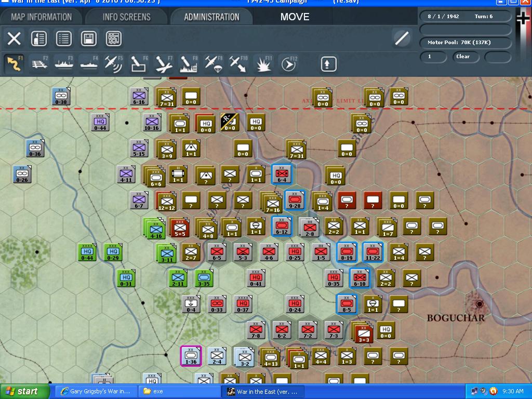Click the F12 circled arrow icon
This screenshot has height=399, width=532.
coord(288,63)
